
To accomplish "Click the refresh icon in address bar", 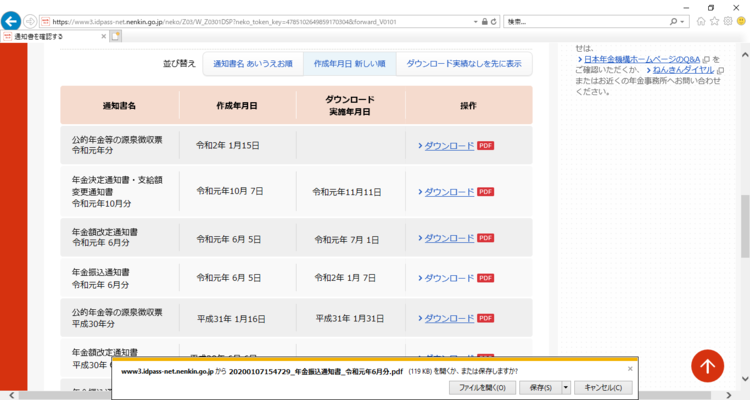I will (x=495, y=21).
